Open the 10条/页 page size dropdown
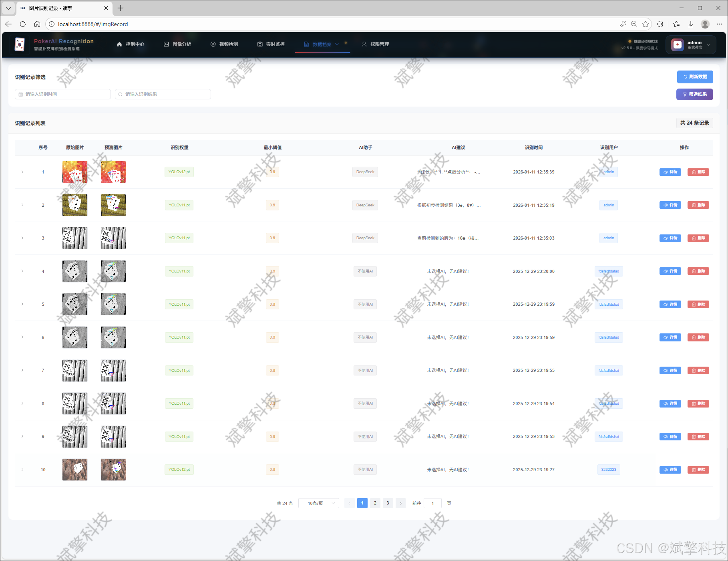 (319, 503)
